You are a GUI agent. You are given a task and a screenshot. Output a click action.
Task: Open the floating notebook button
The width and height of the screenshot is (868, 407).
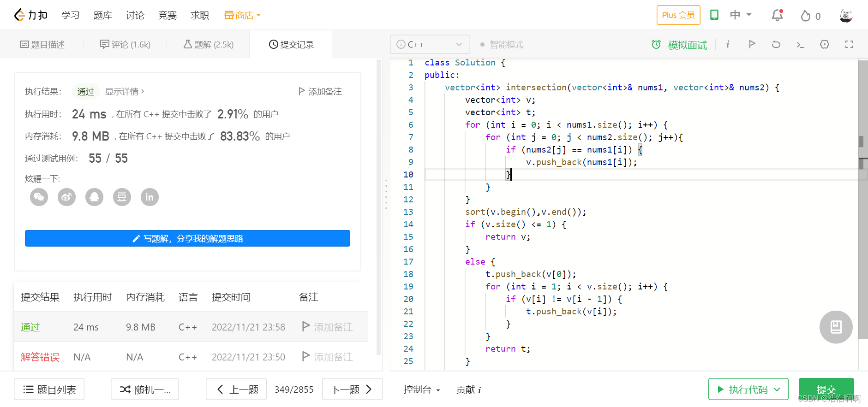(836, 327)
